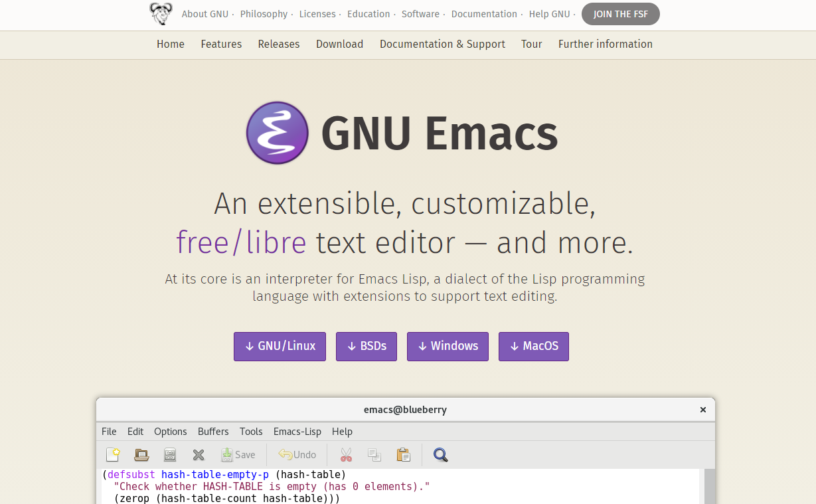Viewport: 816px width, 504px height.
Task: Open the Features page
Action: tap(221, 44)
